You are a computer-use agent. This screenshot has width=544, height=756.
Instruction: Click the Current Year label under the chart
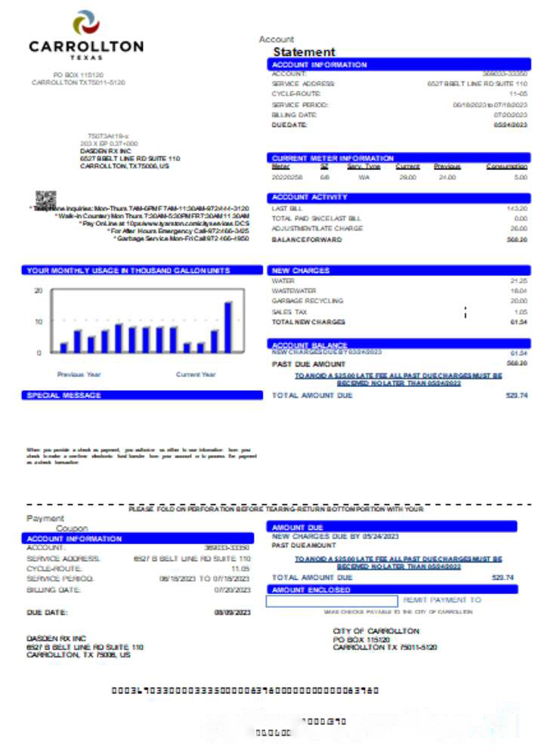[196, 374]
